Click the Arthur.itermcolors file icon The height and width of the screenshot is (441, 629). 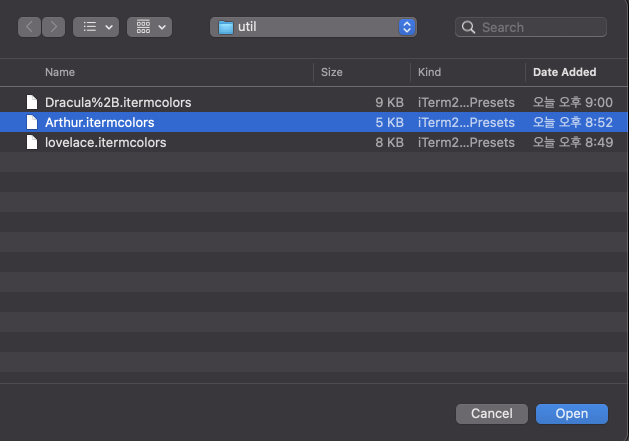[x=32, y=122]
